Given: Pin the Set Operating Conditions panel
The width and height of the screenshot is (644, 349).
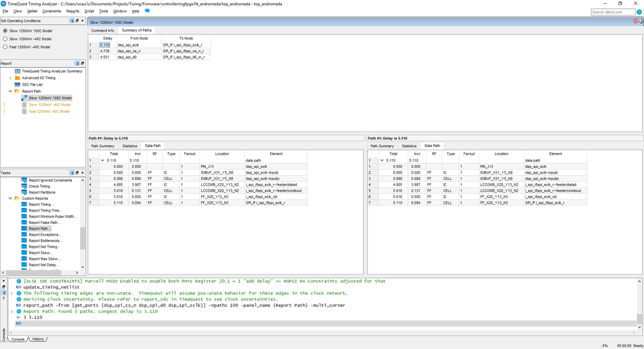Looking at the screenshot, I should click(71, 21).
